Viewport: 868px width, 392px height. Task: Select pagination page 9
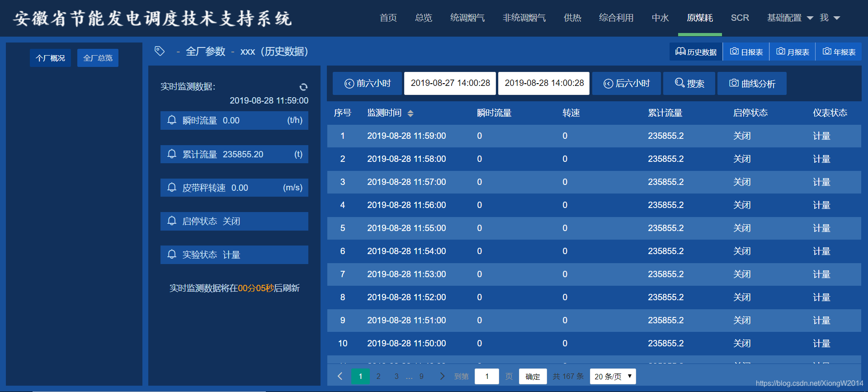(x=421, y=376)
